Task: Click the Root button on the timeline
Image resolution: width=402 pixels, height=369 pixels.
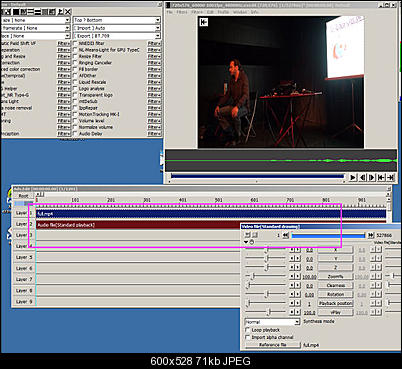Action: pyautogui.click(x=23, y=196)
